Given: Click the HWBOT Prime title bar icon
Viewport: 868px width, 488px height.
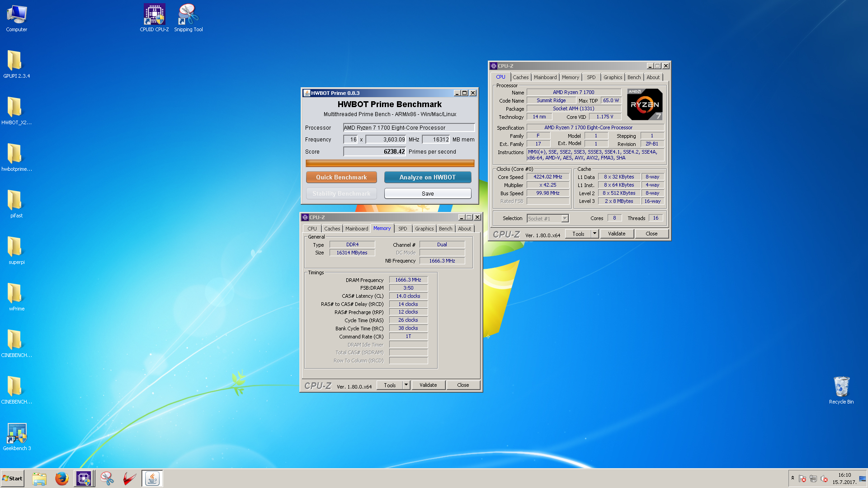Looking at the screenshot, I should [x=307, y=93].
